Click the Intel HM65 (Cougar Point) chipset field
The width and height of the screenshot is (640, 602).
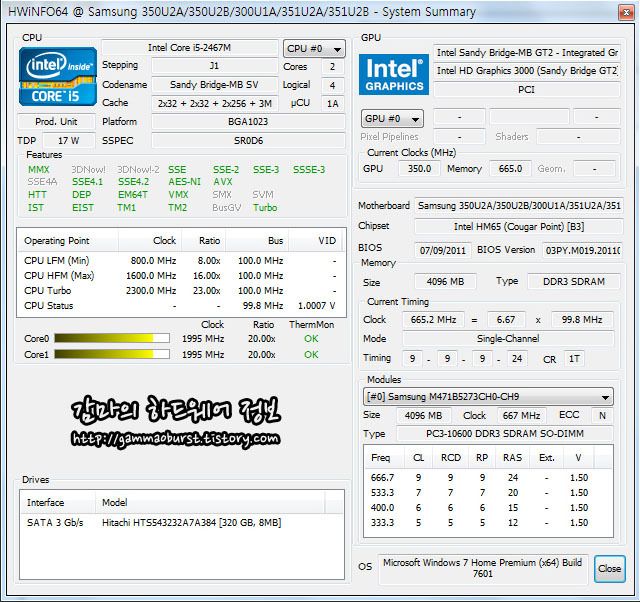[x=519, y=227]
